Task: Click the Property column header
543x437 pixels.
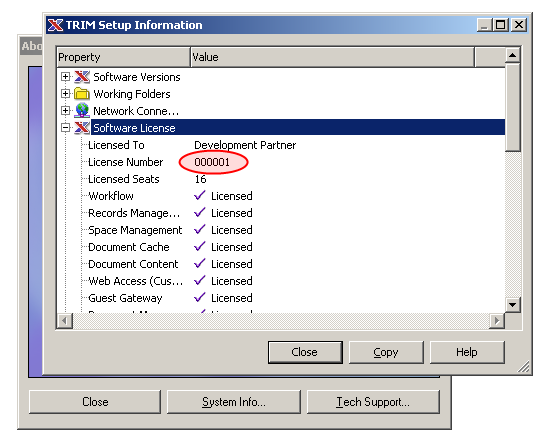Action: pos(124,57)
